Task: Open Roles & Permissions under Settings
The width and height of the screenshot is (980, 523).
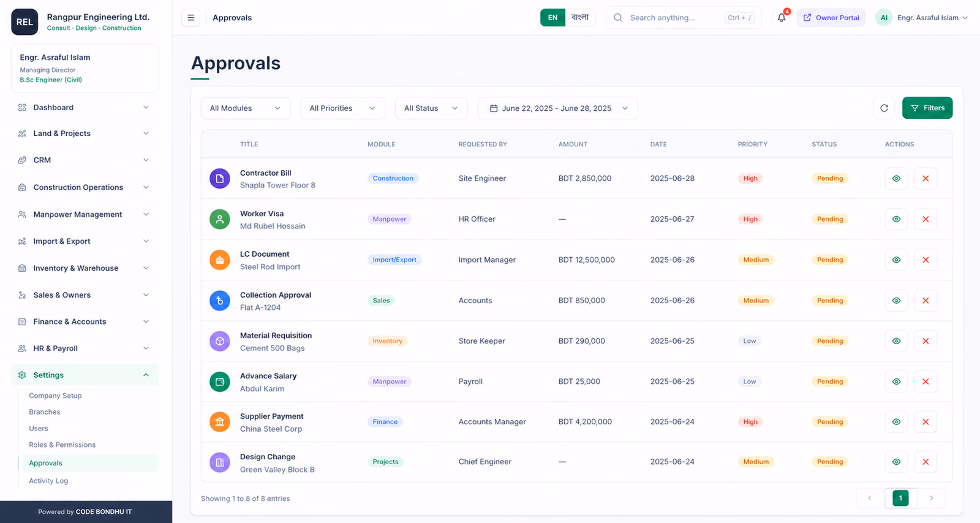Action: [x=62, y=445]
